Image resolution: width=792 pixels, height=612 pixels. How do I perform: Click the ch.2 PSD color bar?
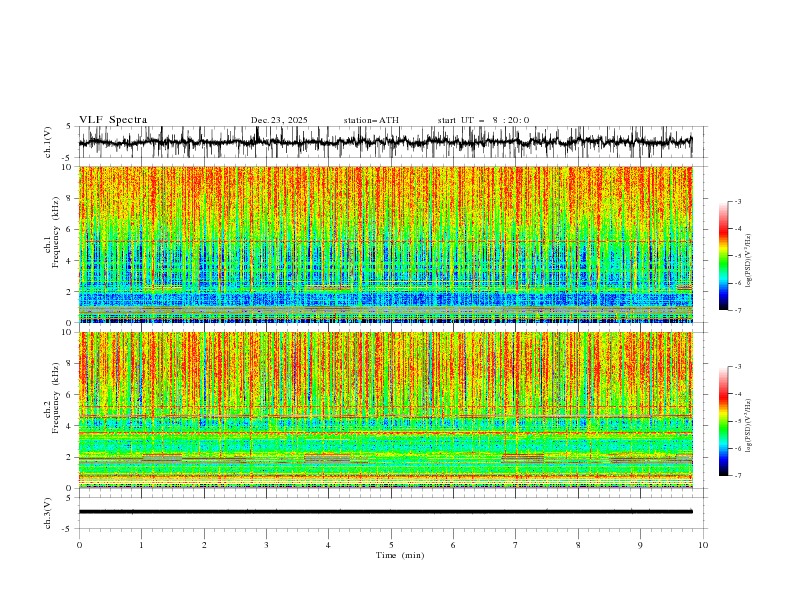pos(723,421)
